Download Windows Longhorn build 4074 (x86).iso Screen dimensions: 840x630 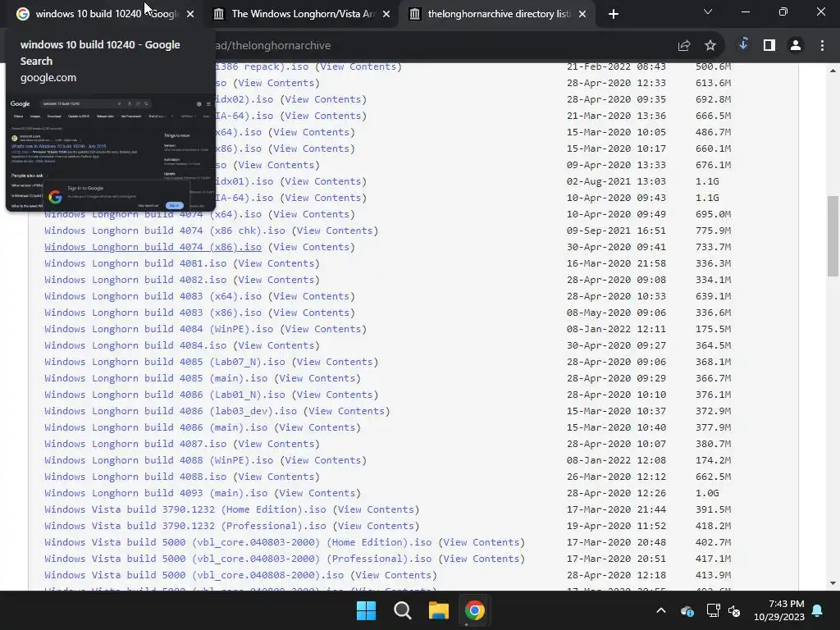click(x=153, y=247)
